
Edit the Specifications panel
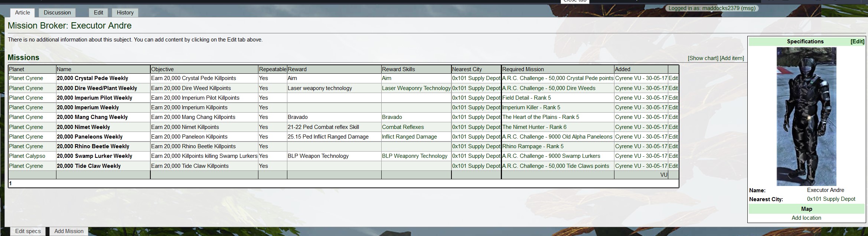(858, 41)
